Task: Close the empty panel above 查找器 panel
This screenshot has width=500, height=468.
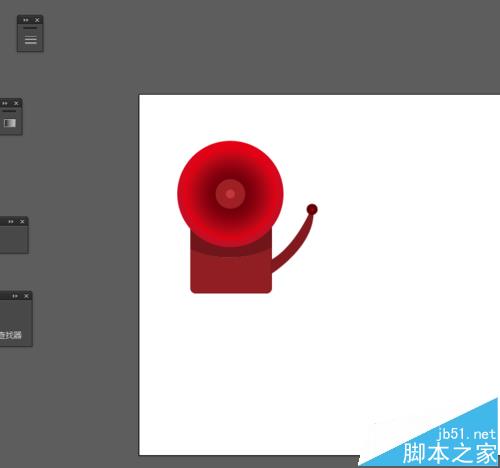Action: point(22,221)
